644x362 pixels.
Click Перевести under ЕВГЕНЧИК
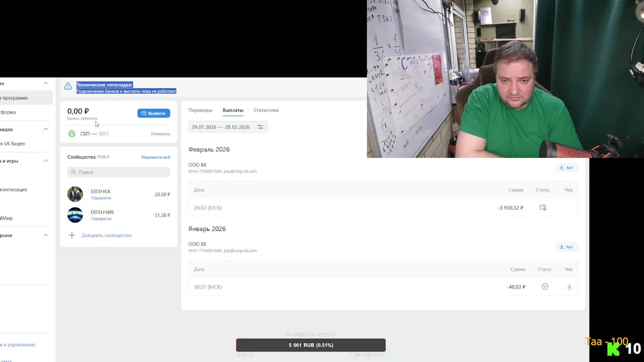point(101,219)
